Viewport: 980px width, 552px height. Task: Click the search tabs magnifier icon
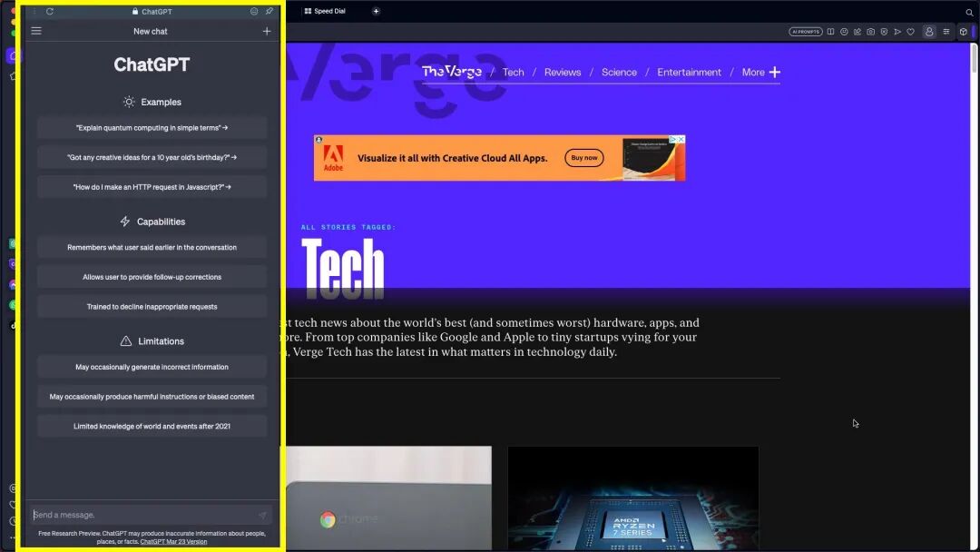pyautogui.click(x=969, y=12)
